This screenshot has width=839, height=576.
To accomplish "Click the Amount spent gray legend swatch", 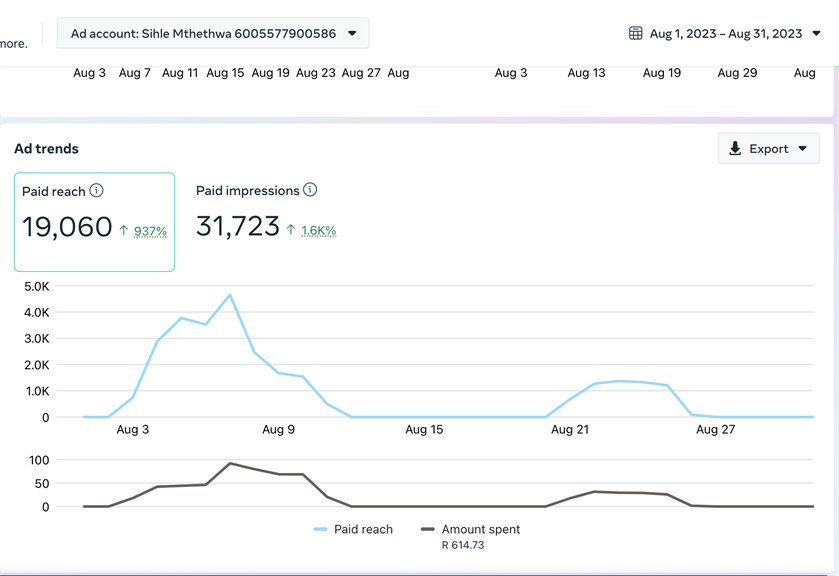I will coord(428,529).
